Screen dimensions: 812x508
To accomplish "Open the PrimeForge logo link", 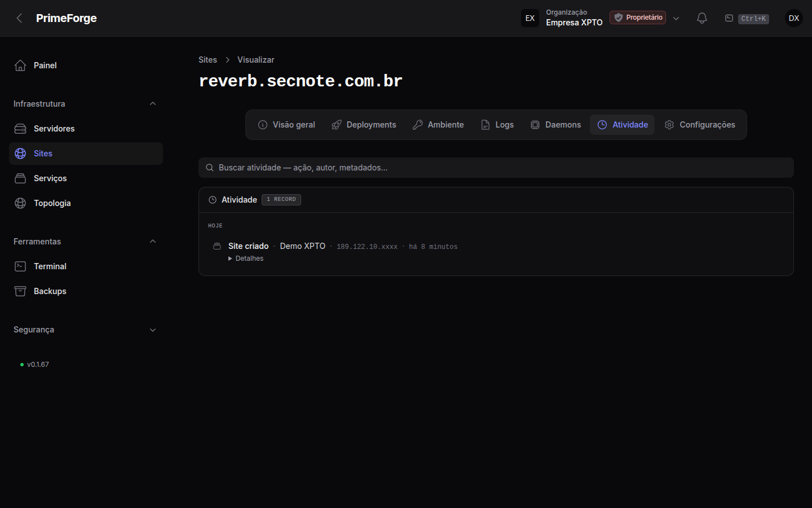I will pos(66,18).
